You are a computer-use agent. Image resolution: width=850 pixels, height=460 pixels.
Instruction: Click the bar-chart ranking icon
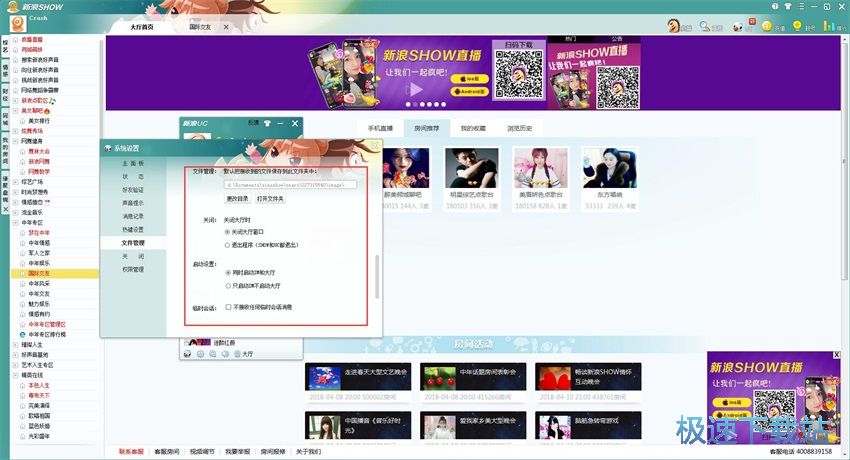point(829,25)
